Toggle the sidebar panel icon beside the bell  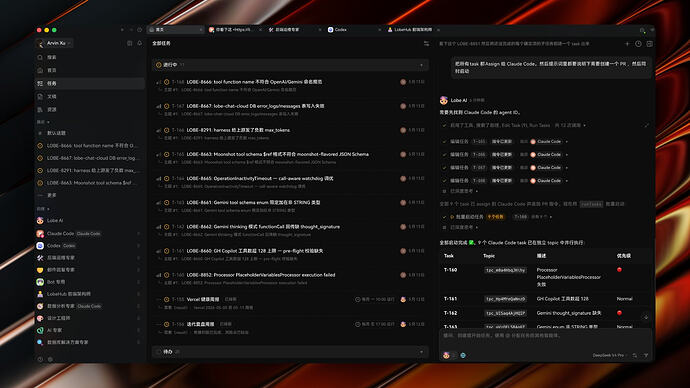click(129, 43)
